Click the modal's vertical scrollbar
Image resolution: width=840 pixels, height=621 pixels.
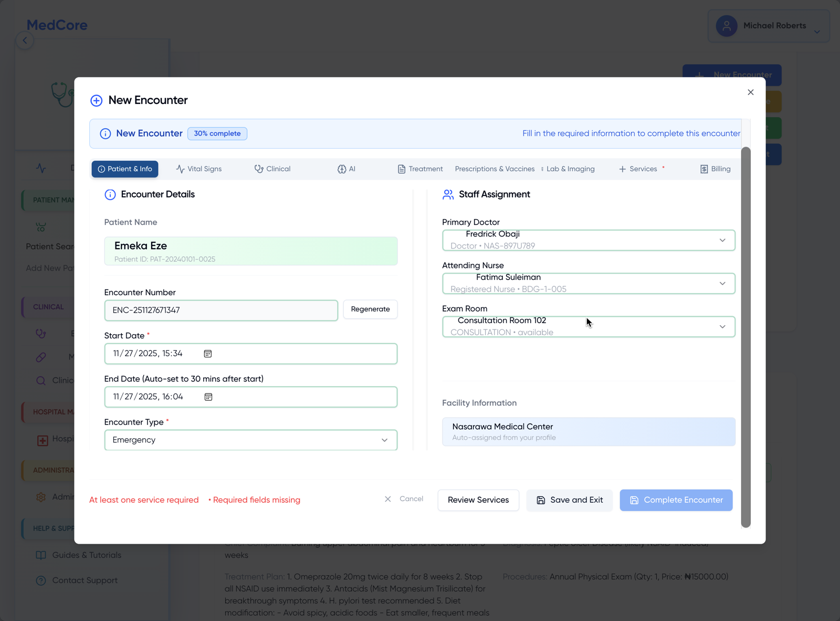[745, 336]
